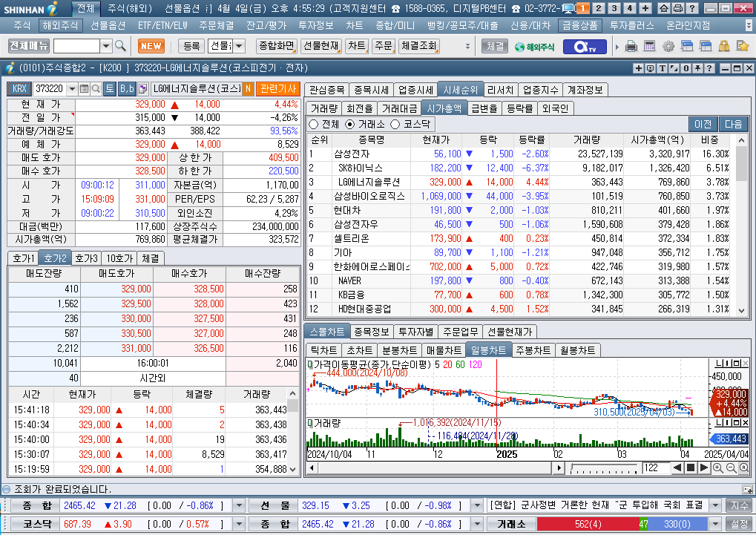Zoom in the daily chart
Image resolution: width=756 pixels, height=535 pixels.
click(x=717, y=467)
